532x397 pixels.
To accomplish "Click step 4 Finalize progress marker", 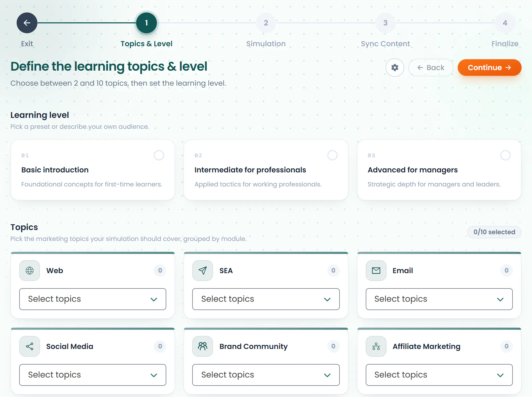I will coord(505,23).
